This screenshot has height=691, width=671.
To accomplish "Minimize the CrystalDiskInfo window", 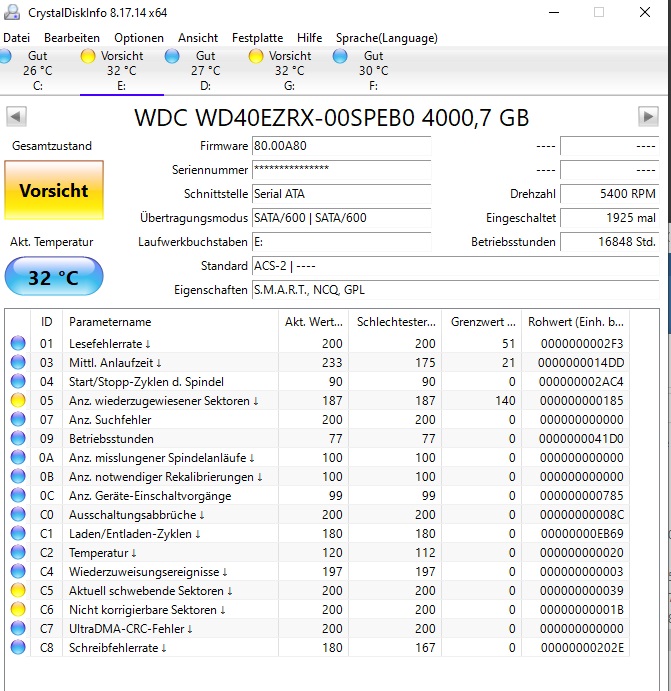I will click(554, 12).
